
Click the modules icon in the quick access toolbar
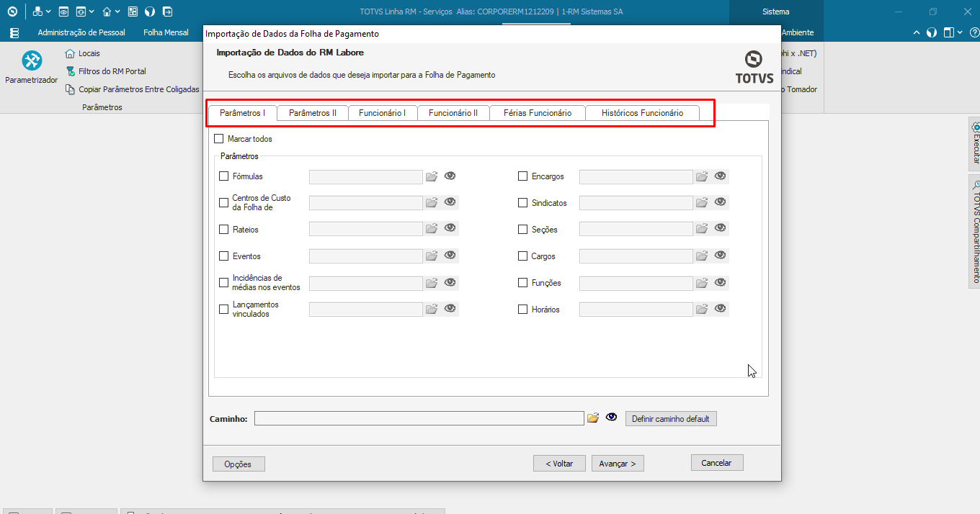[x=37, y=12]
